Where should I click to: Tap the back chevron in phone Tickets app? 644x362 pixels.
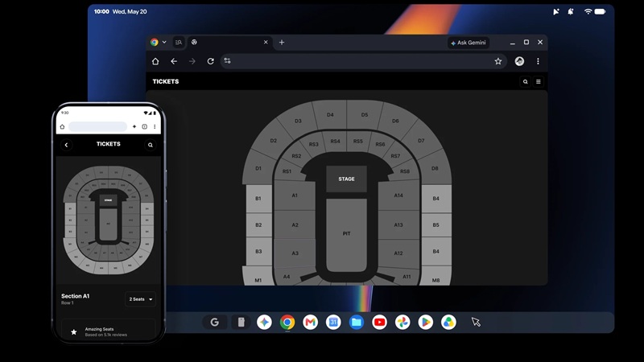(x=66, y=145)
